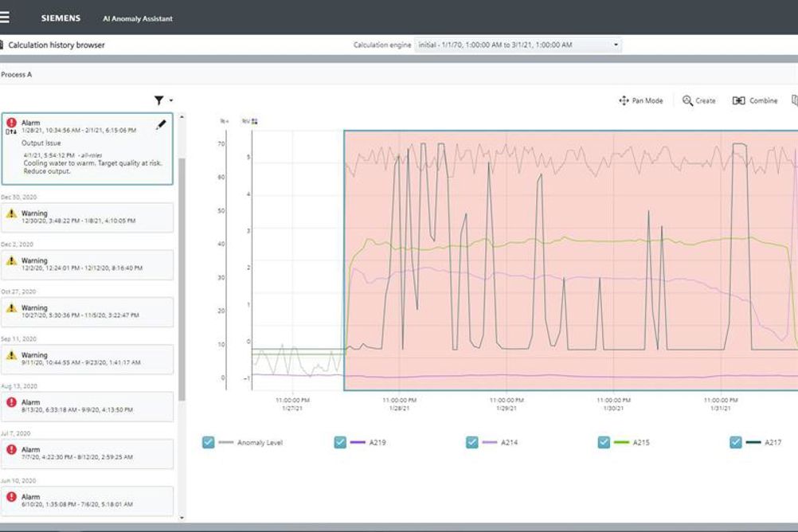The image size is (798, 532).
Task: Select the Process A tab
Action: 16,74
